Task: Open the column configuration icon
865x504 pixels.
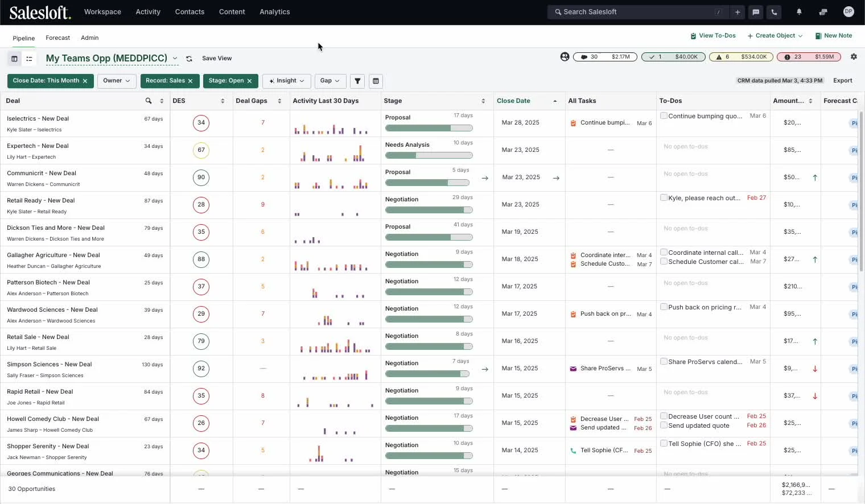Action: click(x=376, y=81)
